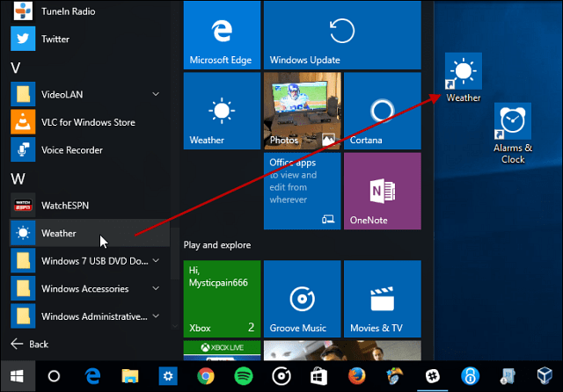Launch OneNote from its purple tile

click(x=383, y=191)
